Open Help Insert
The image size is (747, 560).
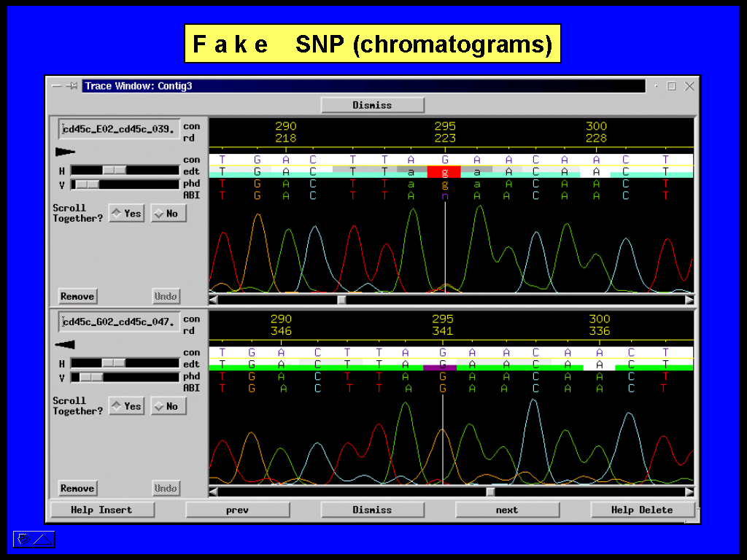click(102, 510)
